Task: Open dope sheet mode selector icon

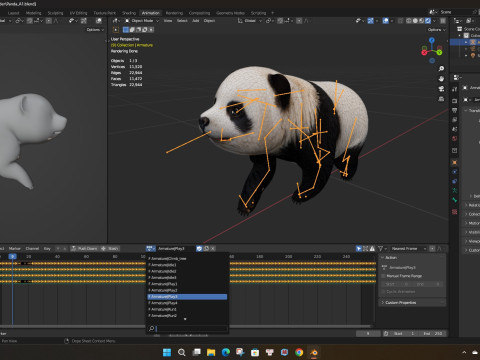Action: tap(151, 248)
